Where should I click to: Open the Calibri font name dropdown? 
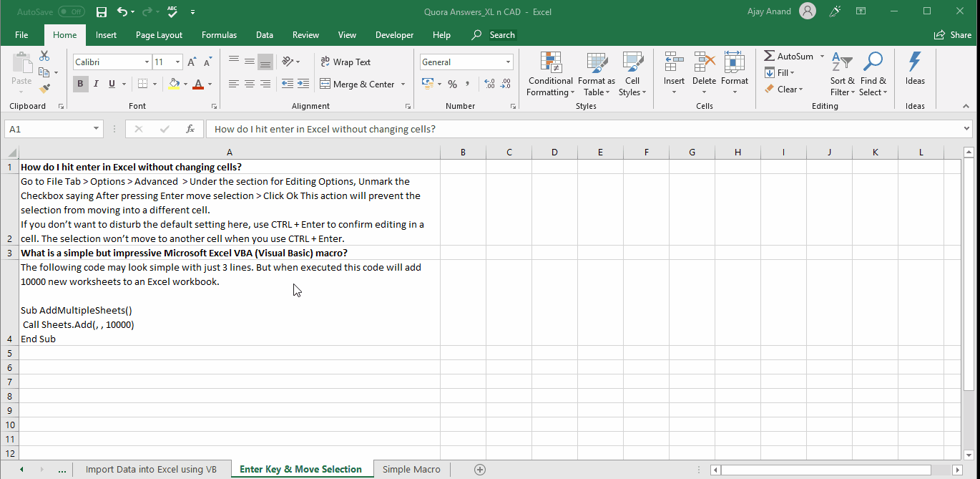pos(147,62)
